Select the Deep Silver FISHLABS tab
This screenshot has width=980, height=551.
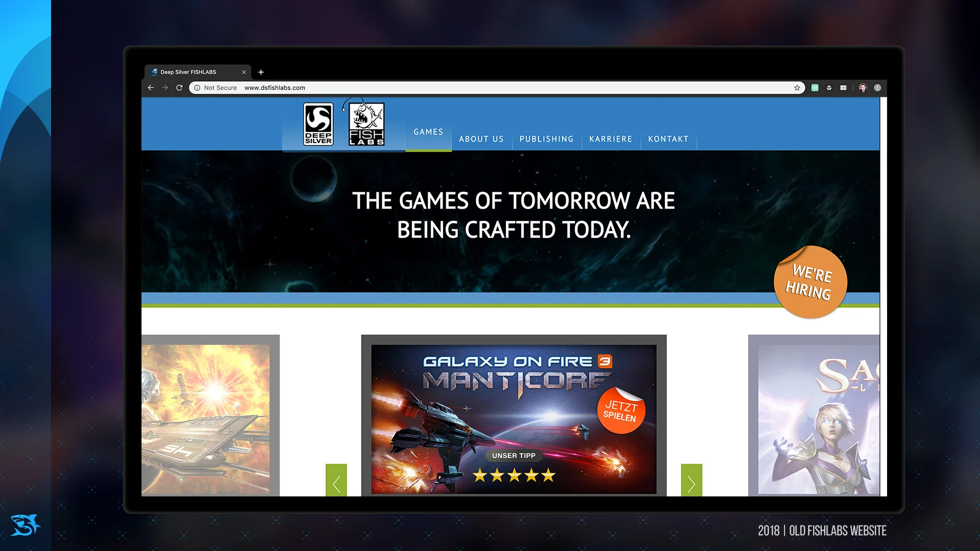click(197, 72)
